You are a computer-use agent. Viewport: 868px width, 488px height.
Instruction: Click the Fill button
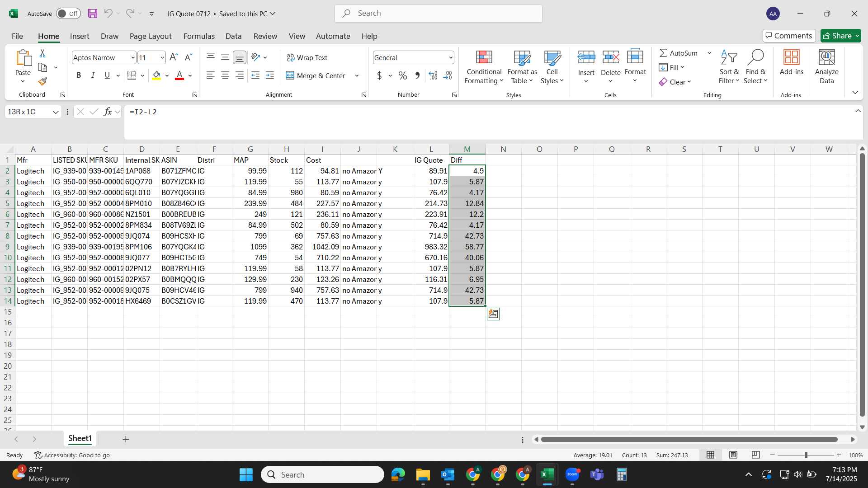click(x=672, y=67)
